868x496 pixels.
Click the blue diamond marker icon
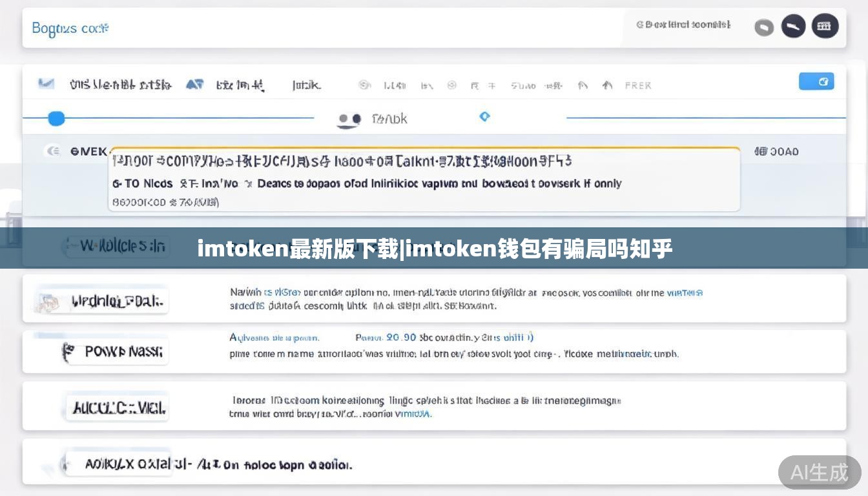484,117
